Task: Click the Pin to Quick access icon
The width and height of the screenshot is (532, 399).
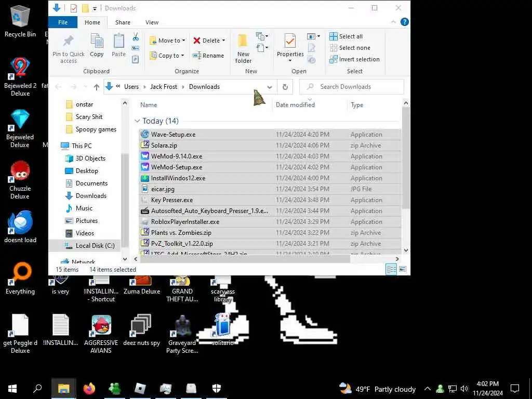Action: coord(68,41)
